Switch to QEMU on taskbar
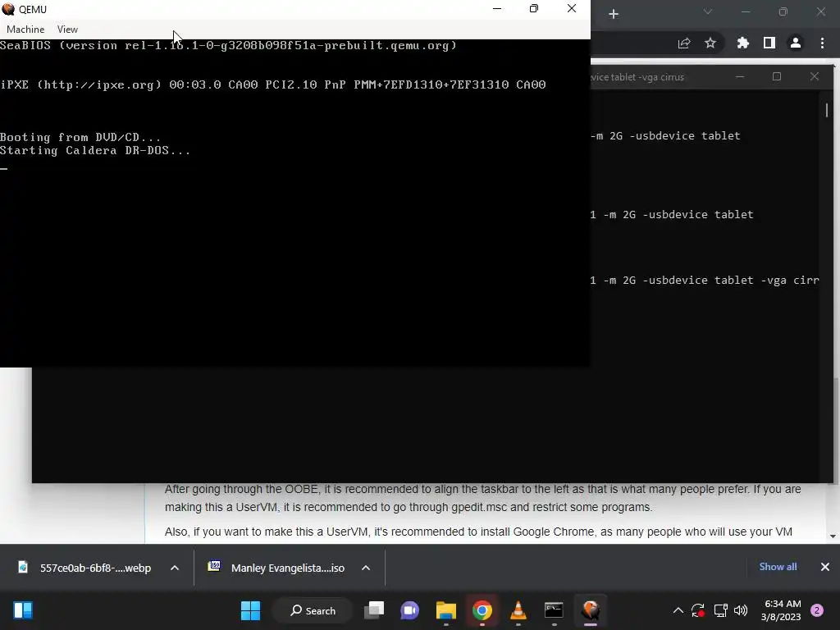The image size is (840, 630). (x=591, y=610)
